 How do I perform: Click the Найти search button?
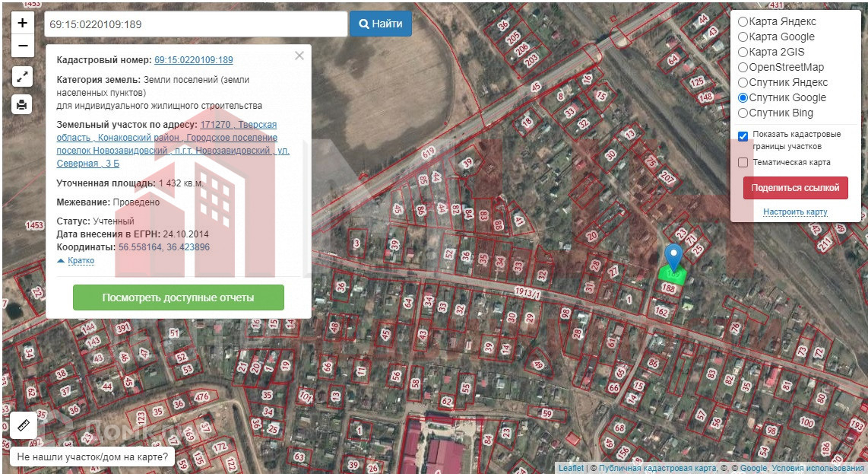coord(381,24)
